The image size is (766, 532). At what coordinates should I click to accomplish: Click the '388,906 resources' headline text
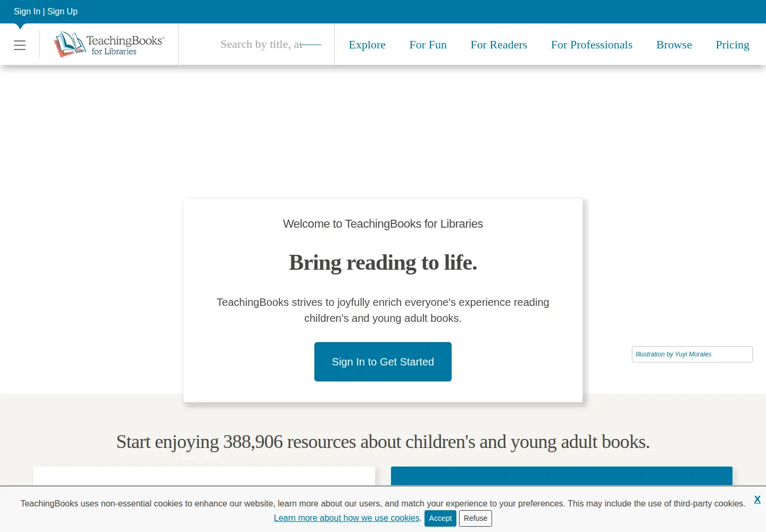click(x=383, y=442)
